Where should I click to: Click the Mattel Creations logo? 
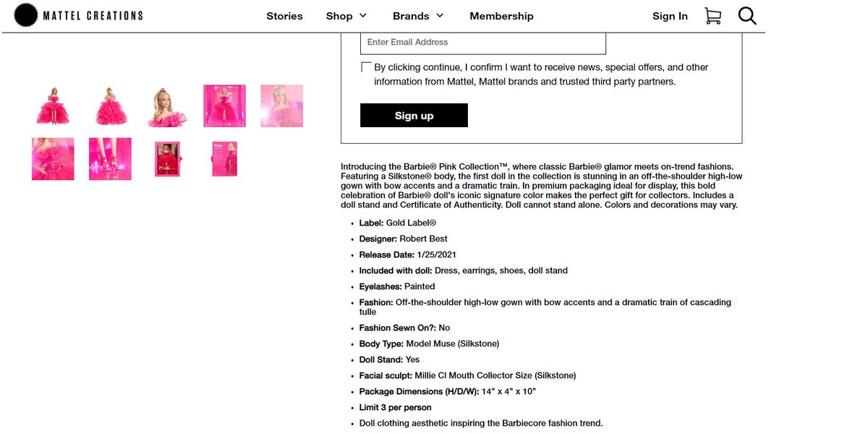(x=77, y=14)
